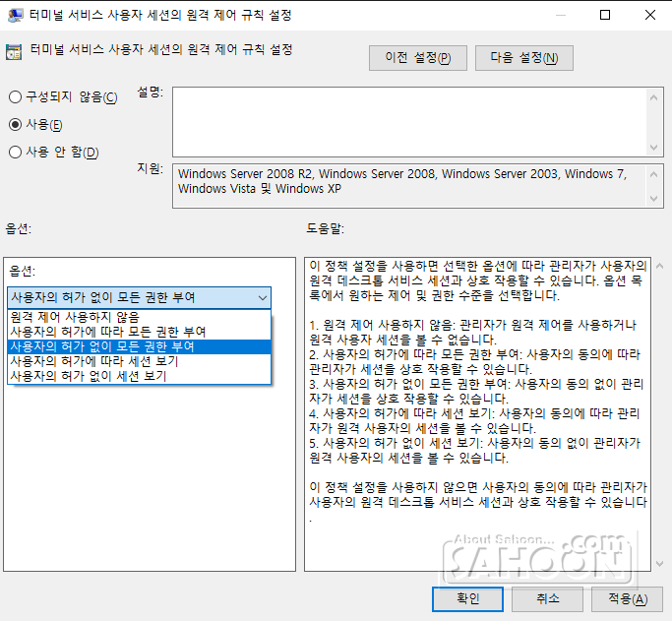Image resolution: width=672 pixels, height=621 pixels.
Task: Click the down arrow of the 지원 box scrollbar
Action: [x=655, y=198]
